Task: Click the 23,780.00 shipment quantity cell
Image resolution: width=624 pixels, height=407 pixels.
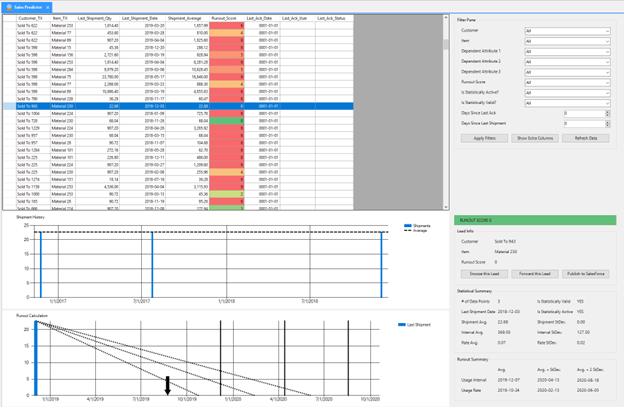Action: [98, 77]
